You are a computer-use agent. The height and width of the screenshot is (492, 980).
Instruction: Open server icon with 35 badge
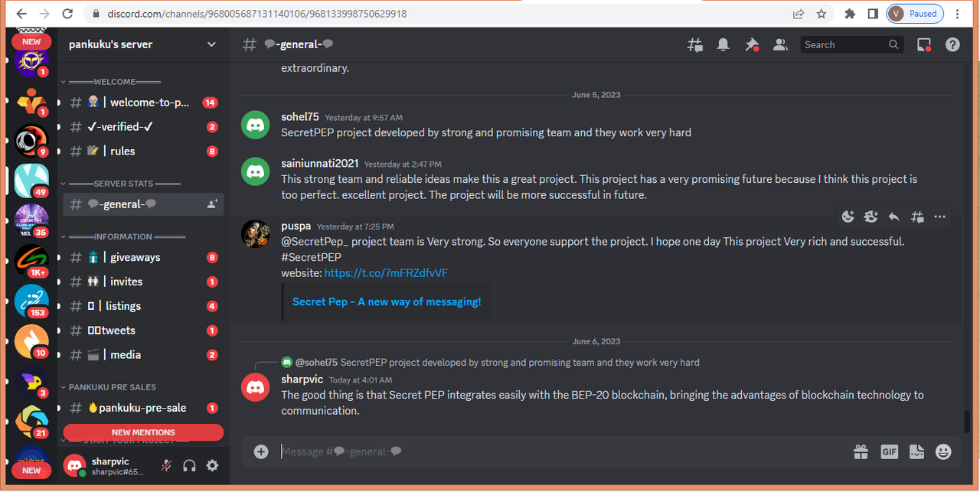(31, 221)
